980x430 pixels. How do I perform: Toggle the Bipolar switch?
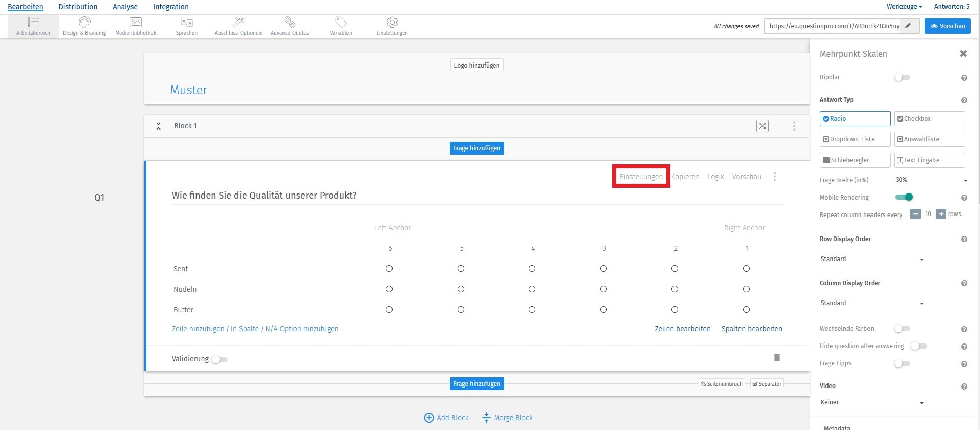click(902, 77)
